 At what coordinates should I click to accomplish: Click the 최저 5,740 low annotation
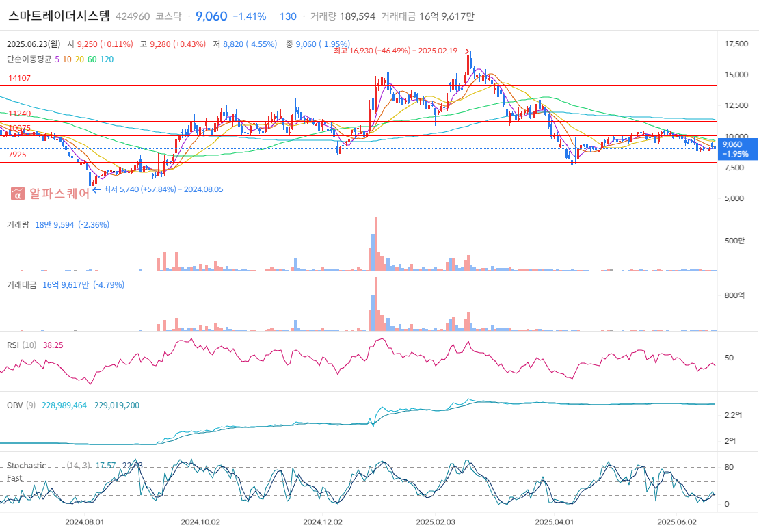point(158,189)
